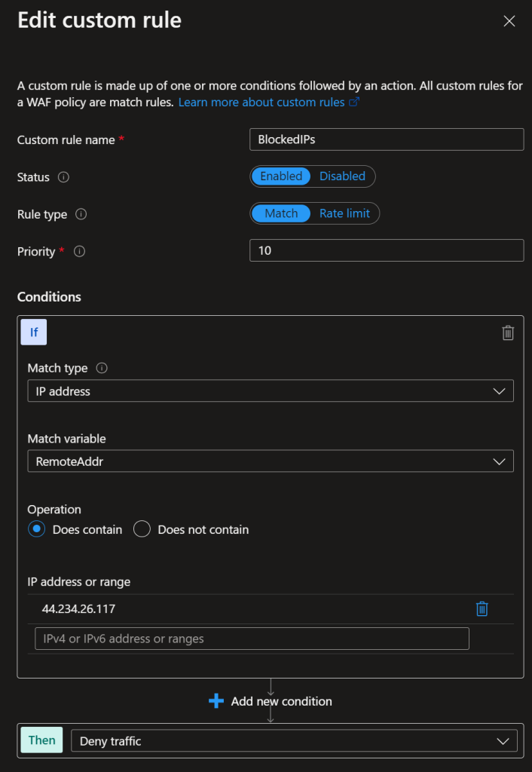This screenshot has height=772, width=532.
Task: Focus the IPv4 or IPv6 address input
Action: click(x=252, y=639)
